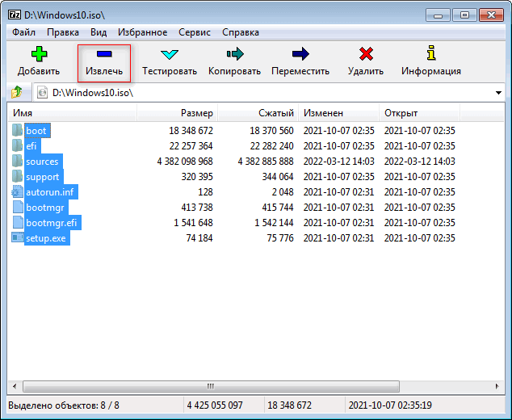Click the red X Удалить icon
Image resolution: width=512 pixels, height=420 pixels.
coord(366,54)
